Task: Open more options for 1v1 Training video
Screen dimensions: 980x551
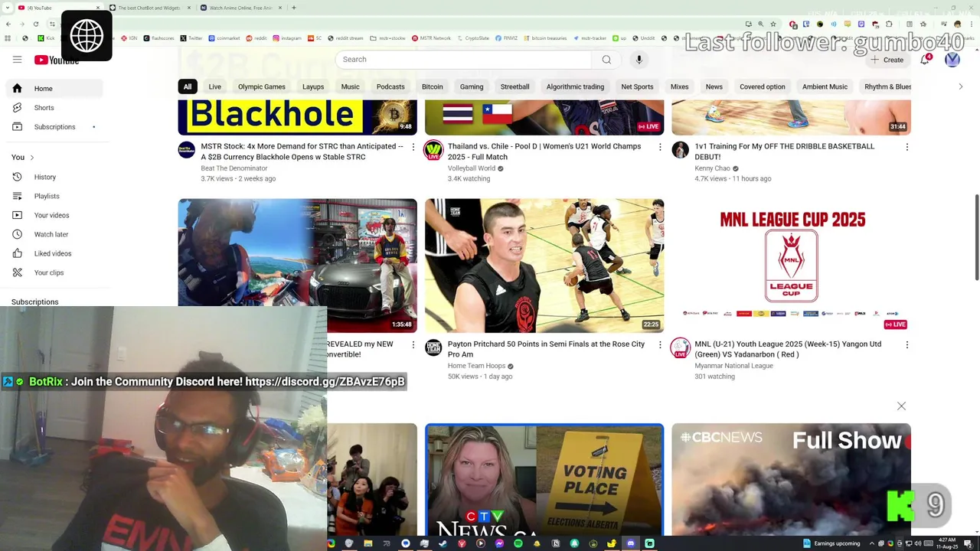Action: (907, 147)
